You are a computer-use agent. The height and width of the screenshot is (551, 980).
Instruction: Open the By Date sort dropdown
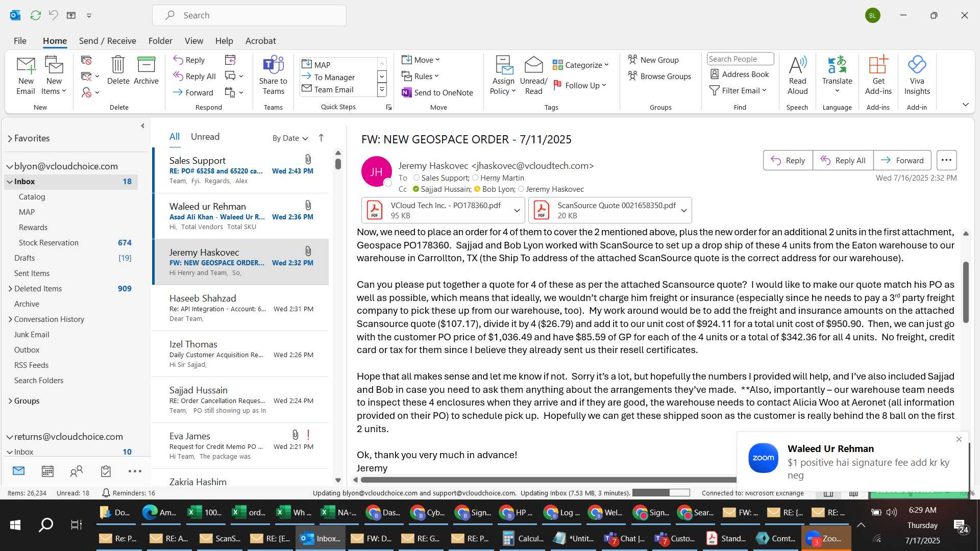[290, 138]
